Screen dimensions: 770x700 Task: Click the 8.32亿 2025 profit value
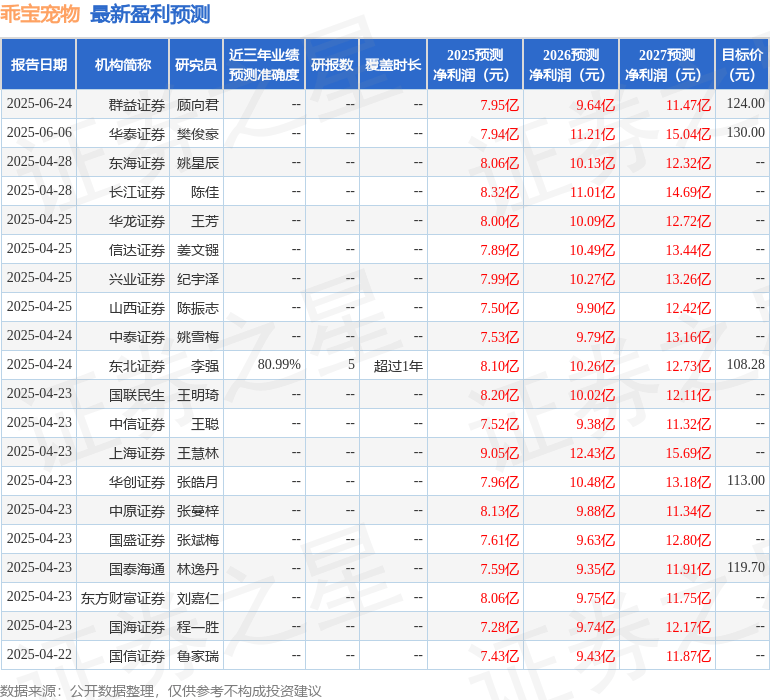499,192
